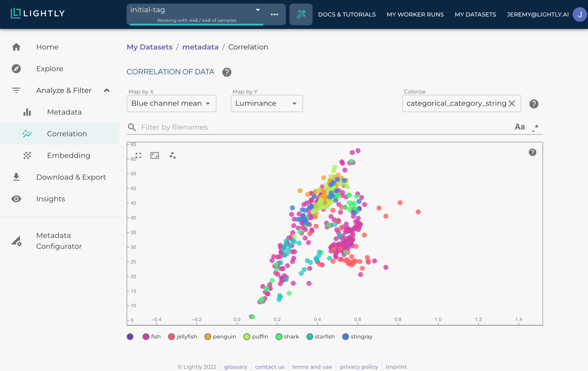Open the Map by X dropdown
The image size is (588, 371).
click(x=171, y=103)
